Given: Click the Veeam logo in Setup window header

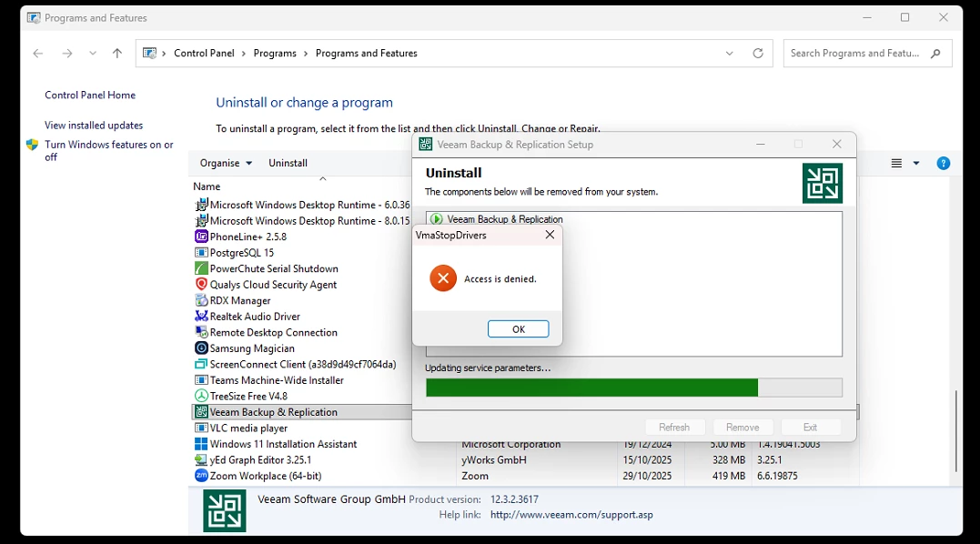Looking at the screenshot, I should [822, 183].
